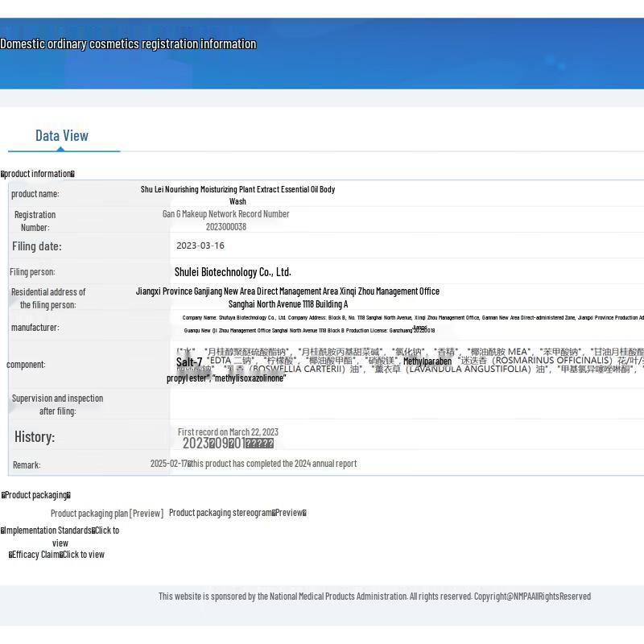644x644 pixels.
Task: Select the Methylparaben ingredient in component list
Action: coord(427,361)
